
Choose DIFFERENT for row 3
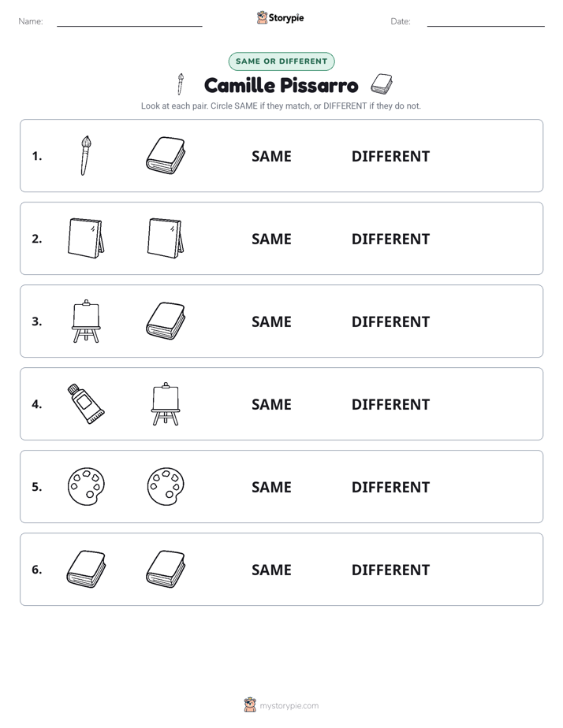point(390,321)
